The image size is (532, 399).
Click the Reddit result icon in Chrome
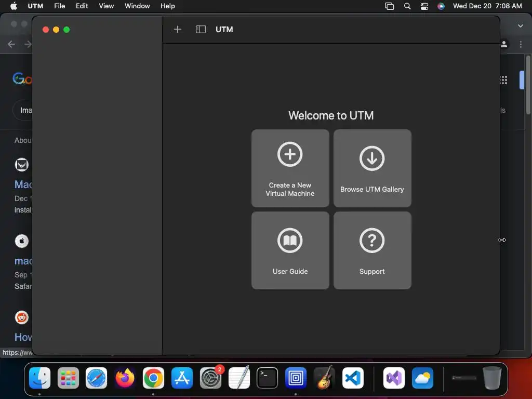[x=22, y=317]
